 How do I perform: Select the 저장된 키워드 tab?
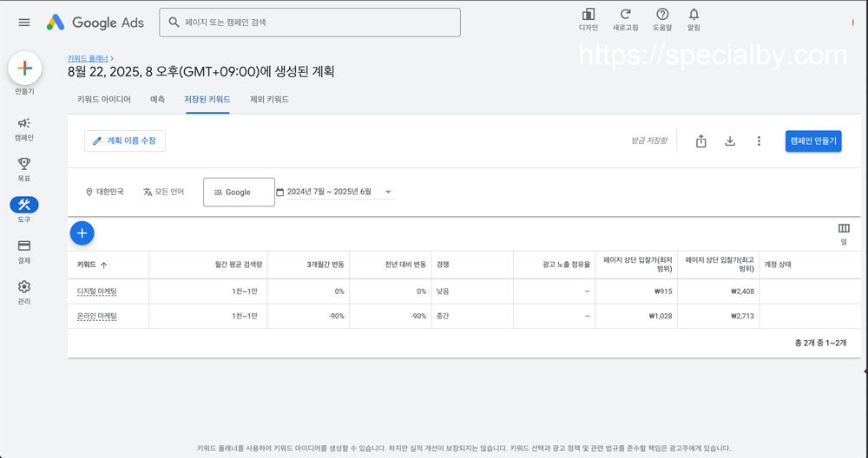[x=207, y=100]
